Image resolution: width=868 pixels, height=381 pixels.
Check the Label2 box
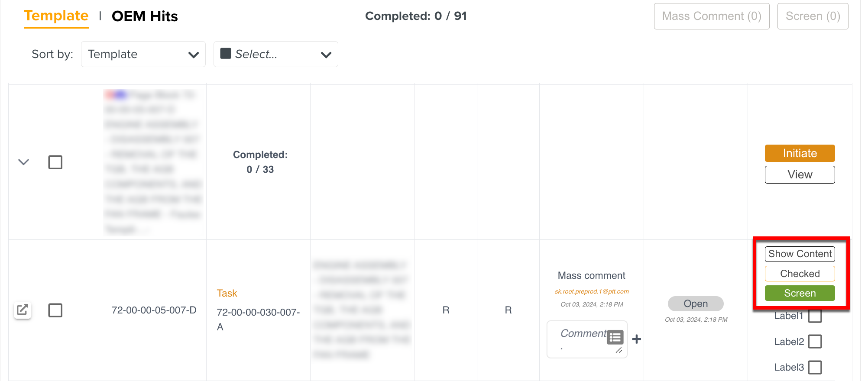815,342
